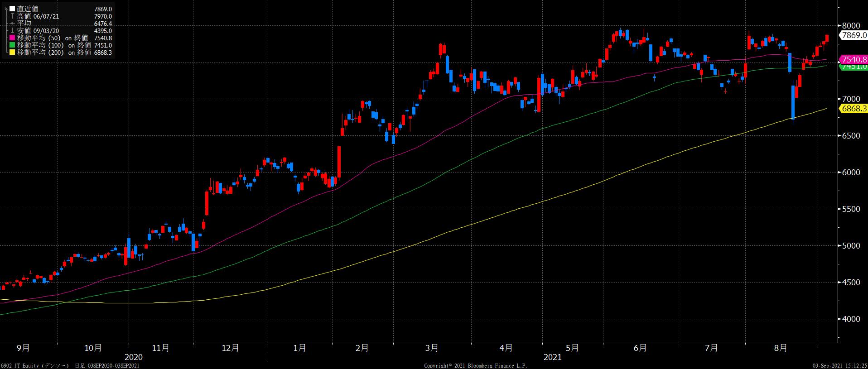The width and height of the screenshot is (868, 369).
Task: Select the 高値 high marker icon
Action: pyautogui.click(x=12, y=16)
